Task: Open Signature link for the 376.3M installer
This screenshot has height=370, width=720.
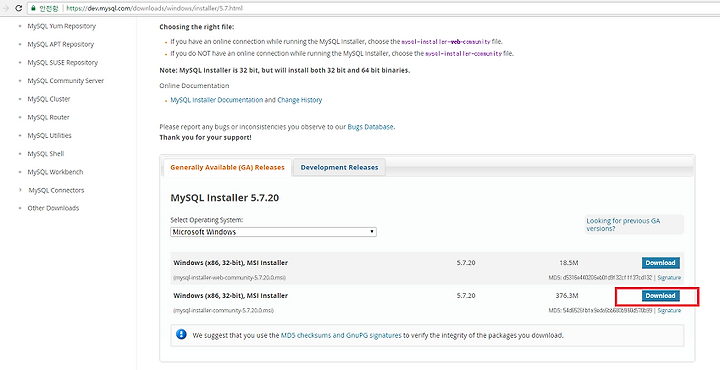Action: tap(669, 311)
